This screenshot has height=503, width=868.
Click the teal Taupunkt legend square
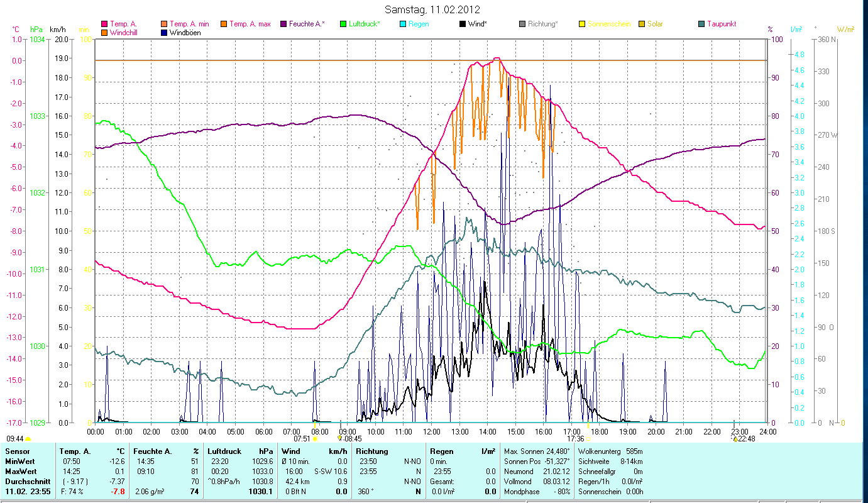tap(701, 25)
